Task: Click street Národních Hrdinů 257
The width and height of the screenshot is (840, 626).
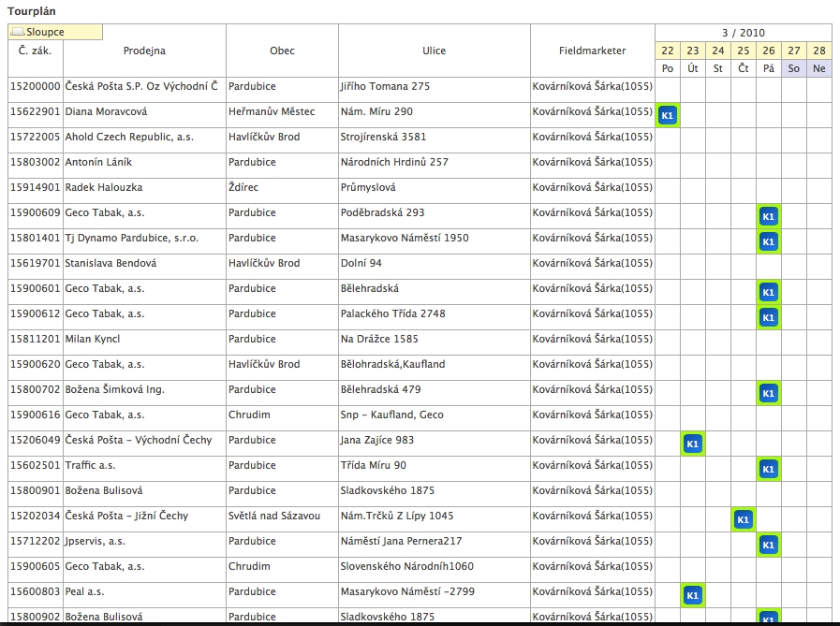Action: [394, 162]
